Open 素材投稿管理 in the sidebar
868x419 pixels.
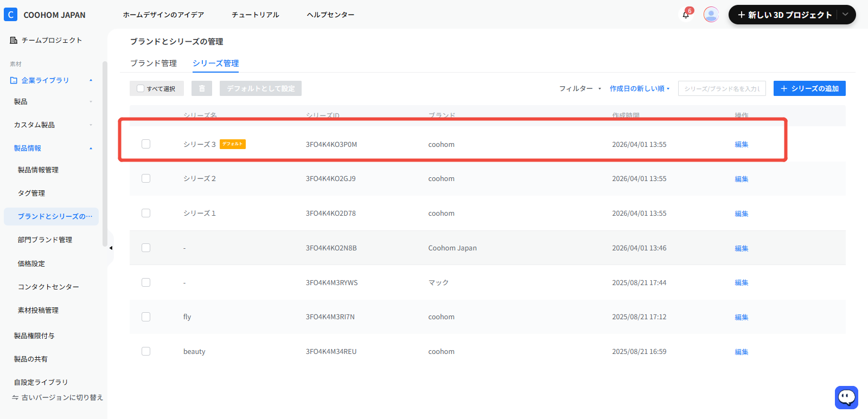pos(38,310)
